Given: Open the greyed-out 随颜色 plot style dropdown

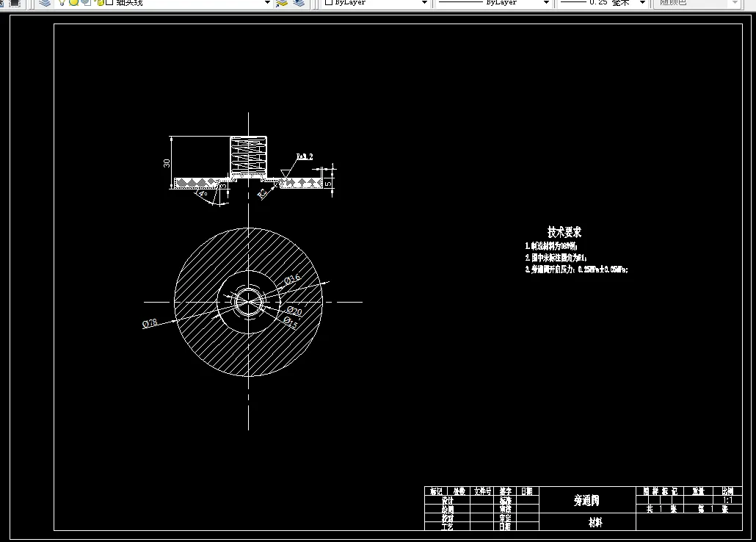Looking at the screenshot, I should click(735, 3).
